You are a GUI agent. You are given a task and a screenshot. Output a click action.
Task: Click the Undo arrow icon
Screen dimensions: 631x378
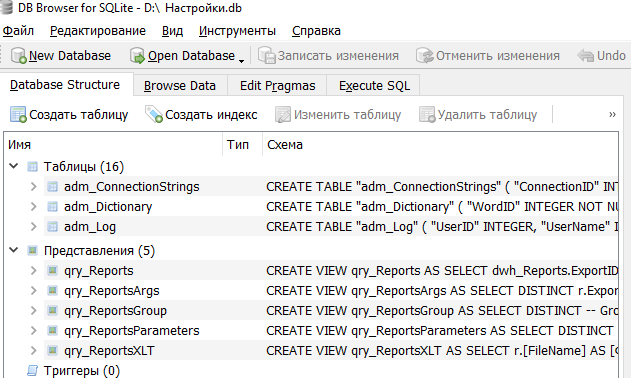[586, 56]
